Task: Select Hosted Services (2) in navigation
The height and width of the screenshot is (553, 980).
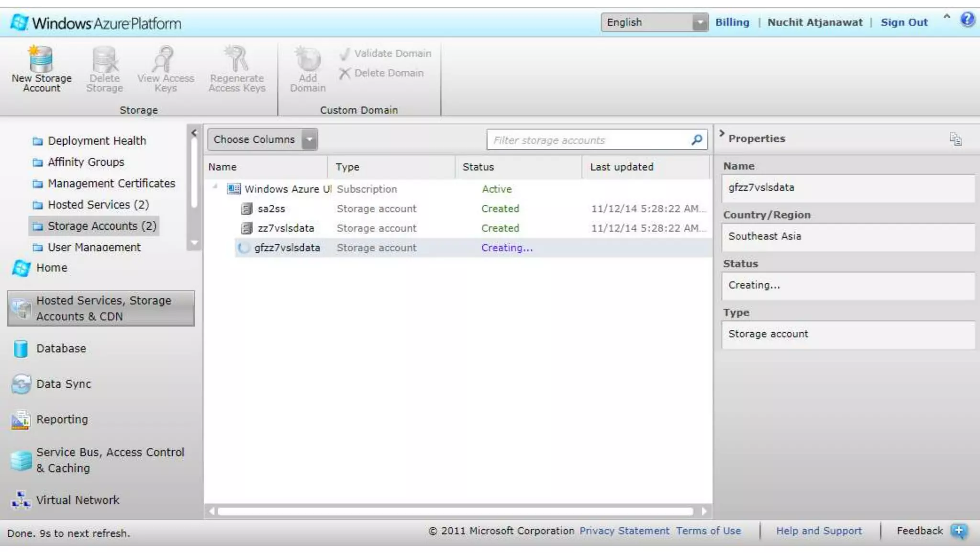Action: 98,205
